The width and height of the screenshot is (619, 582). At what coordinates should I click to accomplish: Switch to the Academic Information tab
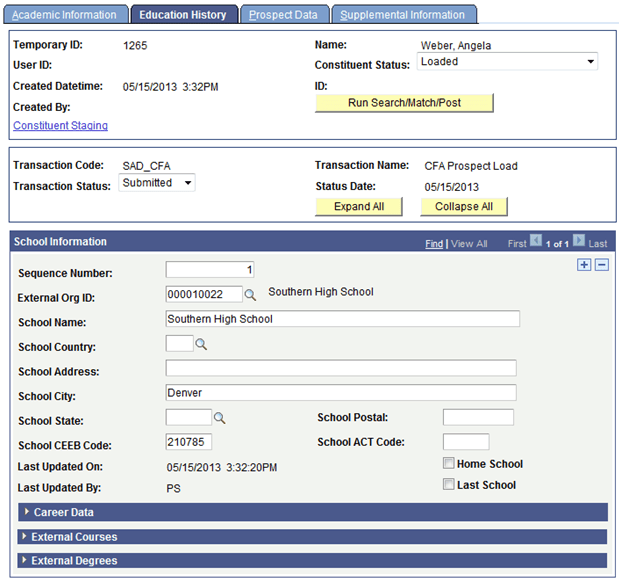click(x=66, y=15)
